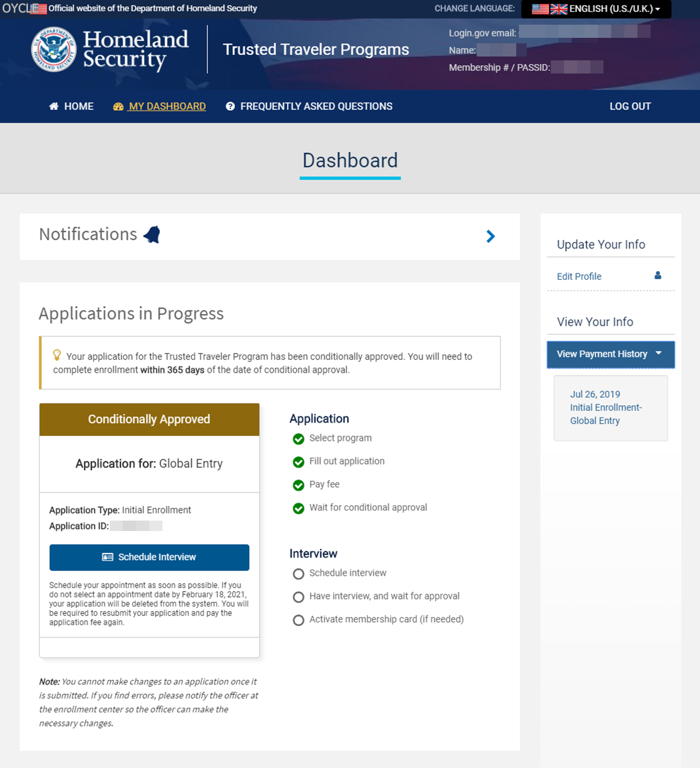Screen dimensions: 700x768
Task: Click the lightbulb tip icon
Action: coord(57,355)
